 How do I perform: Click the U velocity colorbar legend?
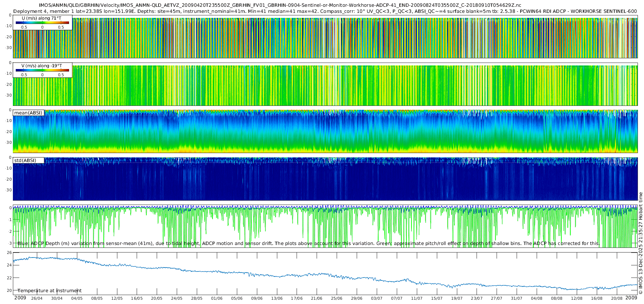pyautogui.click(x=42, y=23)
